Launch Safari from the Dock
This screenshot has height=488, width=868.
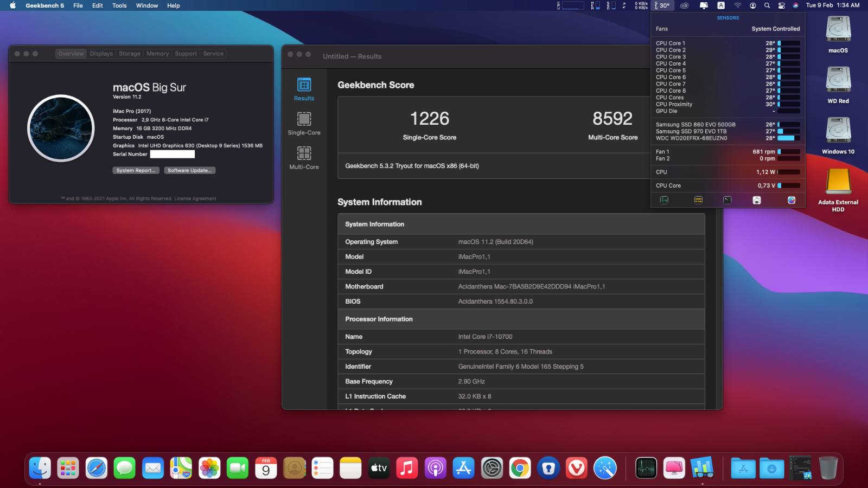pyautogui.click(x=97, y=468)
